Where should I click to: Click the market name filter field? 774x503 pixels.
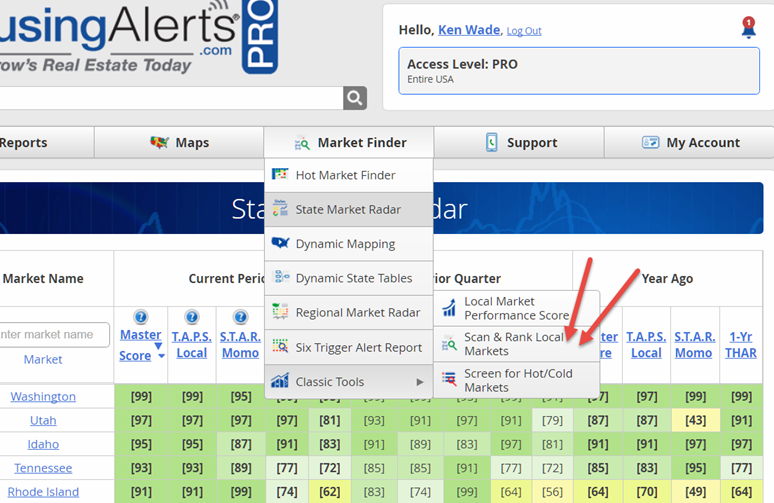(x=53, y=335)
